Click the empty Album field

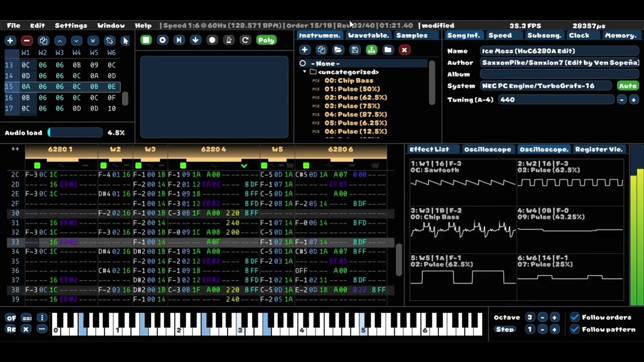559,74
